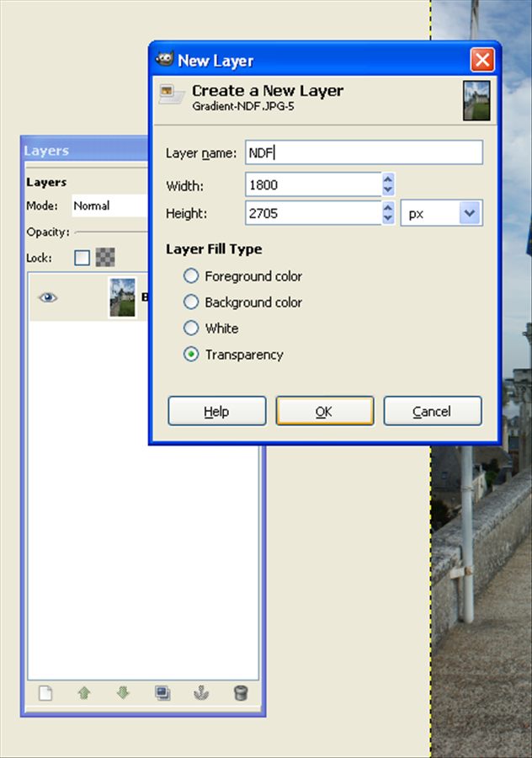Click the Height field showing 2705
Screen dimensions: 532x758
coord(314,213)
